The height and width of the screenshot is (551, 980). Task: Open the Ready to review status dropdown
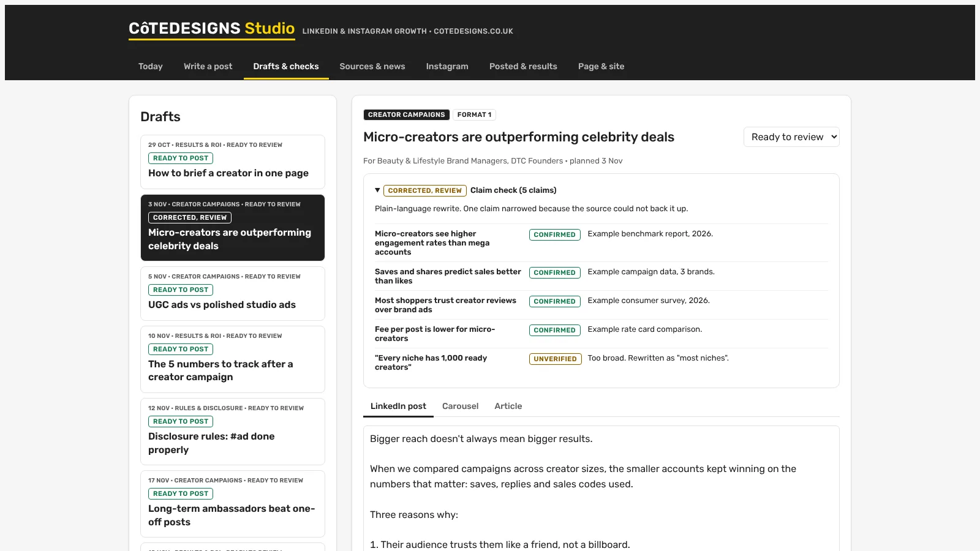[x=791, y=137]
